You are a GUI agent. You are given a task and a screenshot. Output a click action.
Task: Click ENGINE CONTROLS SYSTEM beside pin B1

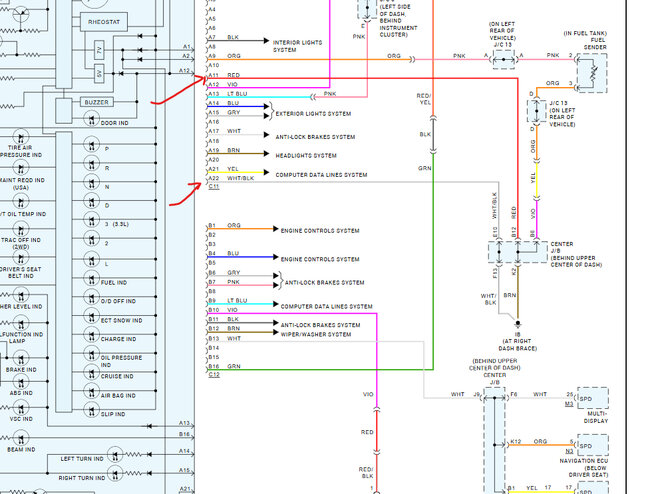320,230
